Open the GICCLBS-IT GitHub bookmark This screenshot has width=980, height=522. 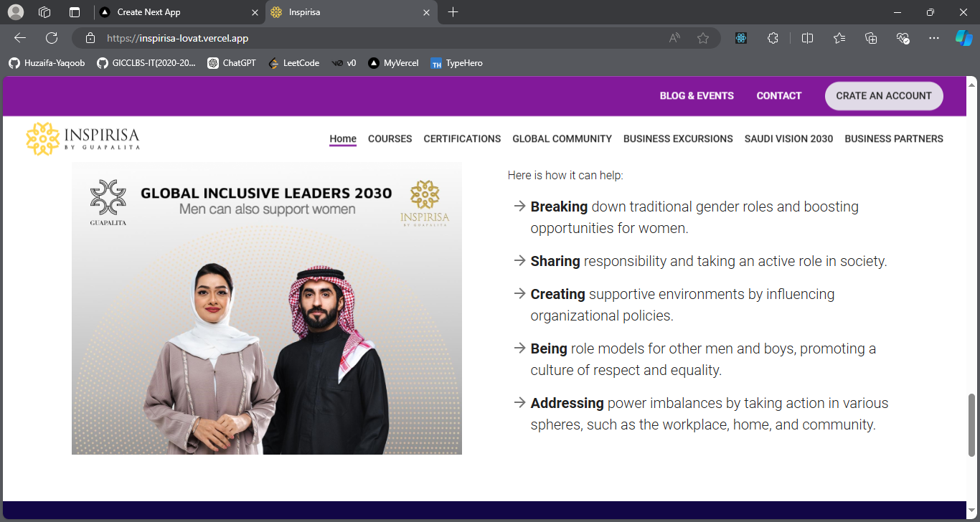click(146, 63)
